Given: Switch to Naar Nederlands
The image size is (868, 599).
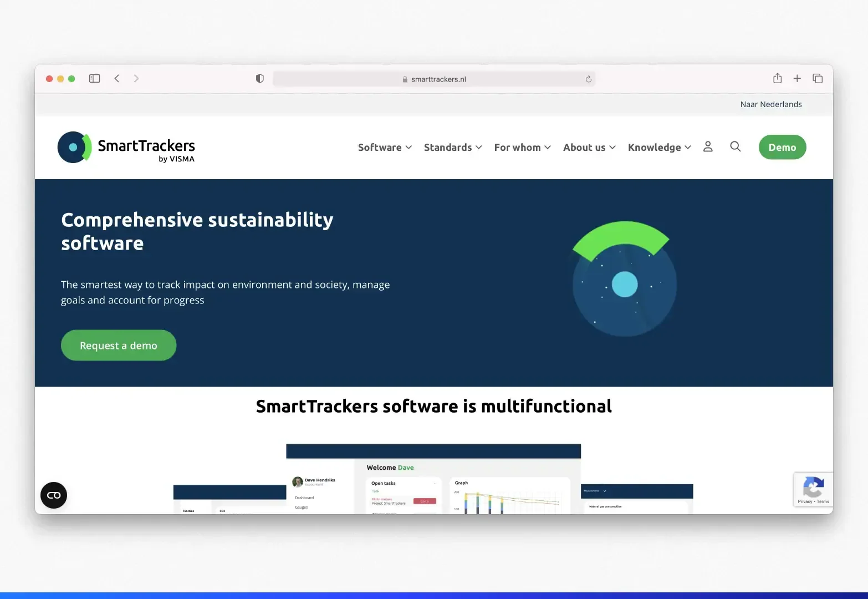Looking at the screenshot, I should click(x=771, y=104).
